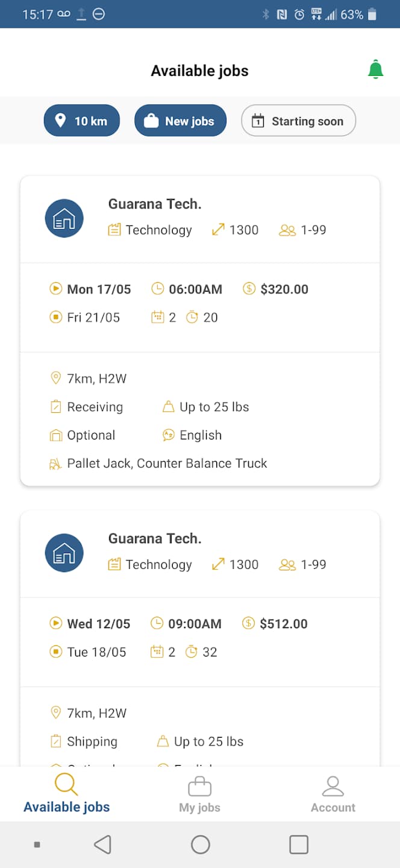Click the people icon showing 1-99
The width and height of the screenshot is (400, 868).
click(x=287, y=230)
